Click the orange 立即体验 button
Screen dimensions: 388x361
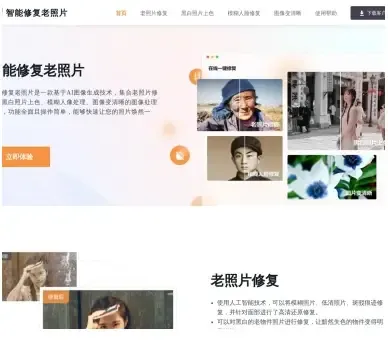[26, 157]
